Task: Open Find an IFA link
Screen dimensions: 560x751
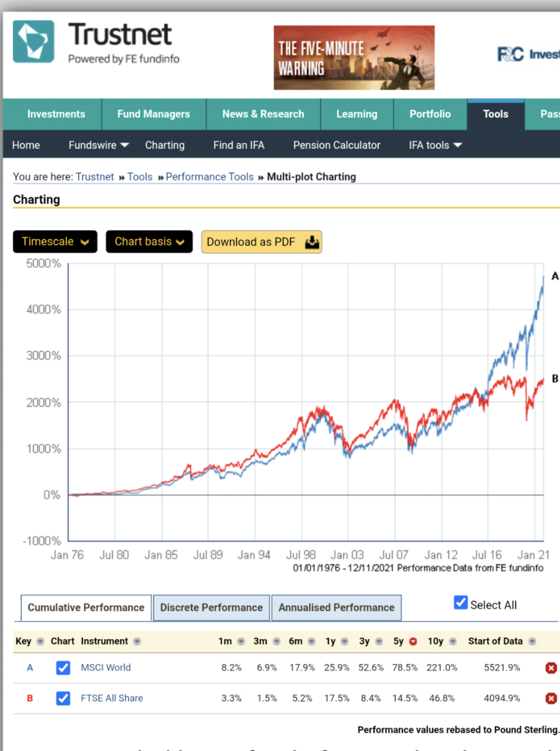Action: coord(239,145)
